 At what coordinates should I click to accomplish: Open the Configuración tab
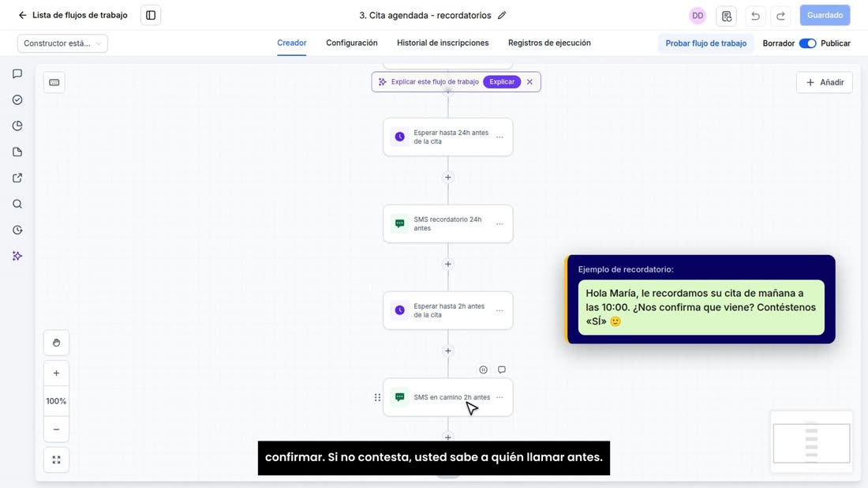pos(351,43)
